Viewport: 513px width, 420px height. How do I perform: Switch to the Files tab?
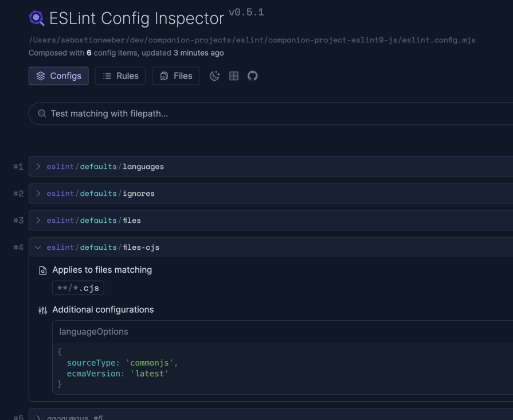tap(175, 76)
